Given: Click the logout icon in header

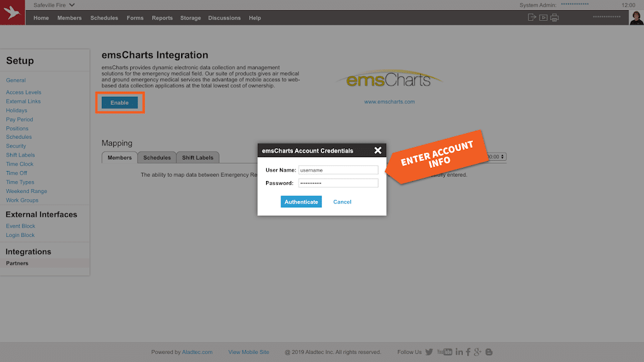Looking at the screenshot, I should (x=532, y=17).
